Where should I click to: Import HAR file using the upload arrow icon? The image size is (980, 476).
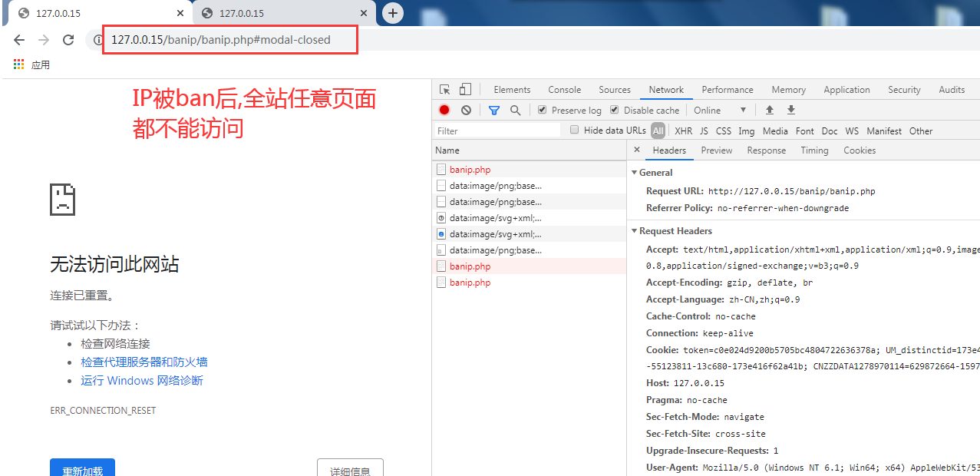pos(770,110)
